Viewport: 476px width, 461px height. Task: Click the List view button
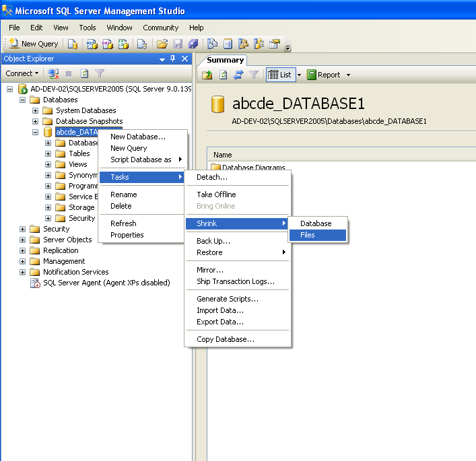click(x=279, y=75)
